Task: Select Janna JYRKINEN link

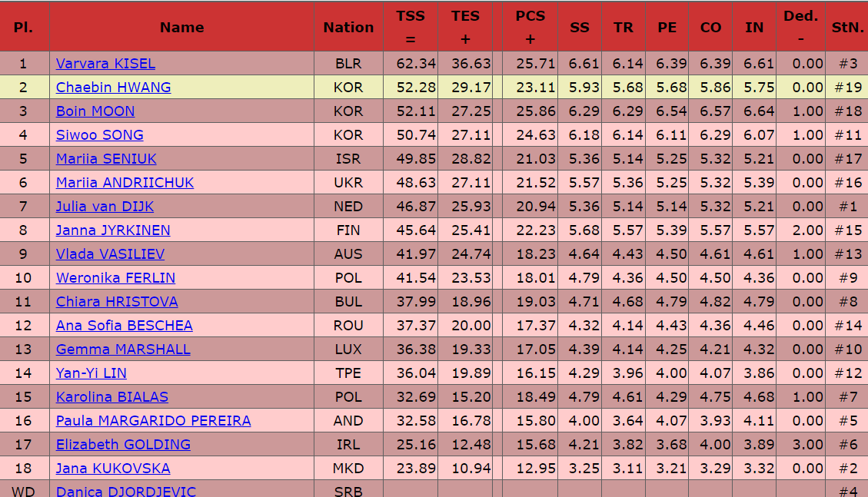Action: point(113,230)
